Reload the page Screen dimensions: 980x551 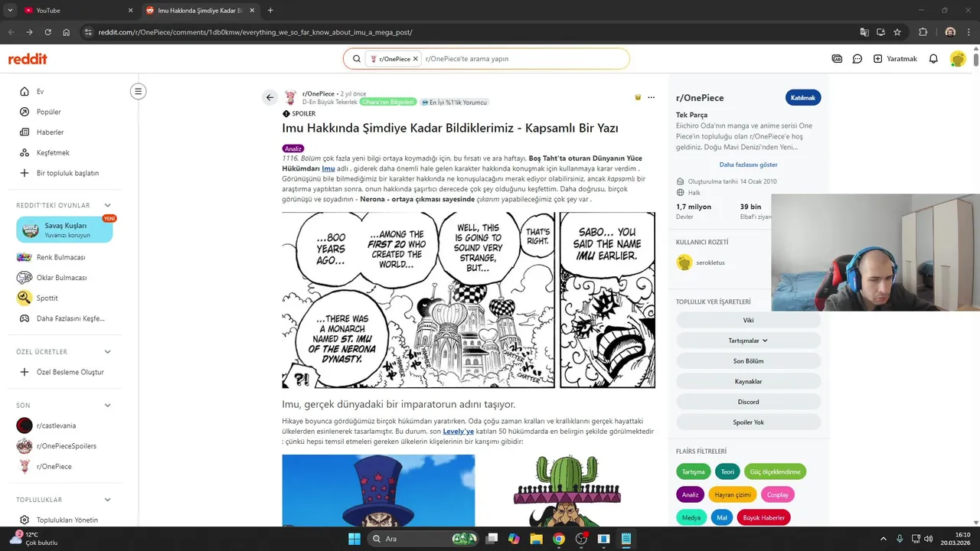click(x=47, y=32)
